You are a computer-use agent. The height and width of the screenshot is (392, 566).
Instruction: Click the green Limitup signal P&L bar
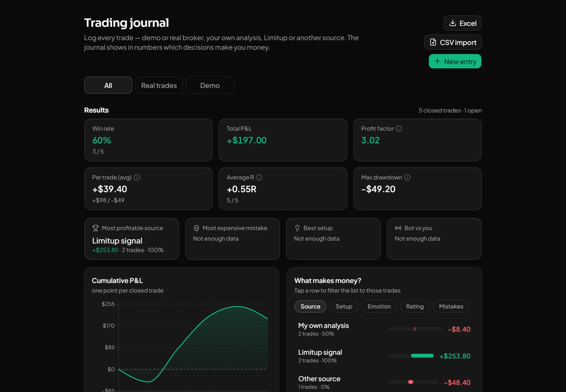click(422, 356)
